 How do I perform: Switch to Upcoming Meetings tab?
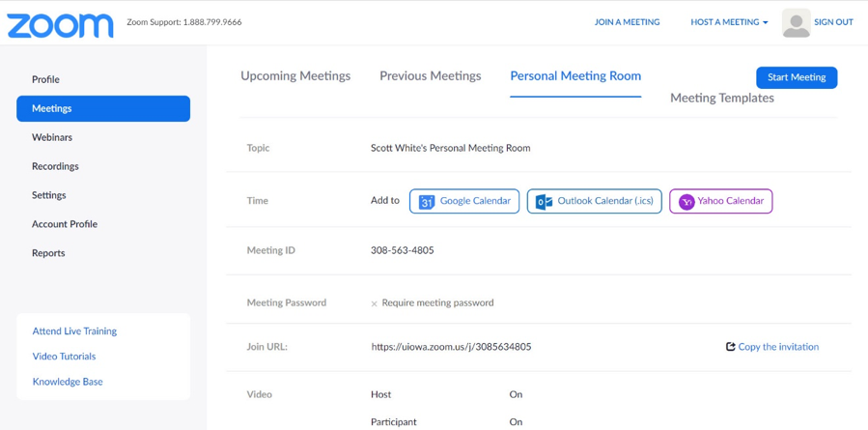[295, 75]
